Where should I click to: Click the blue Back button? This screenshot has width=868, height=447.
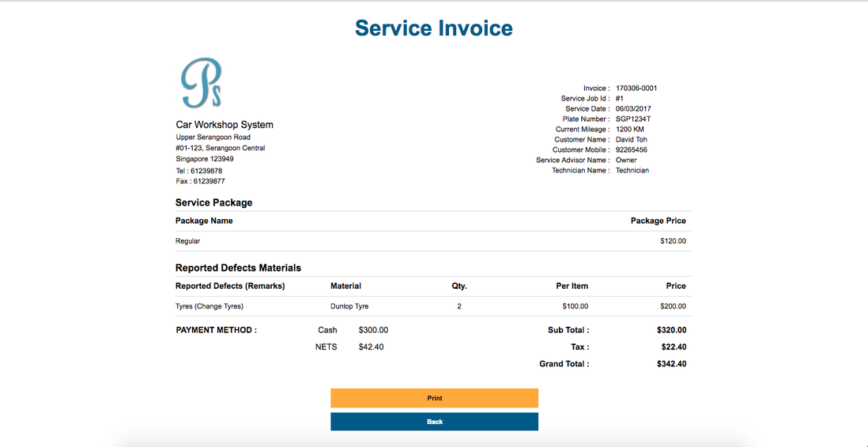[434, 422]
